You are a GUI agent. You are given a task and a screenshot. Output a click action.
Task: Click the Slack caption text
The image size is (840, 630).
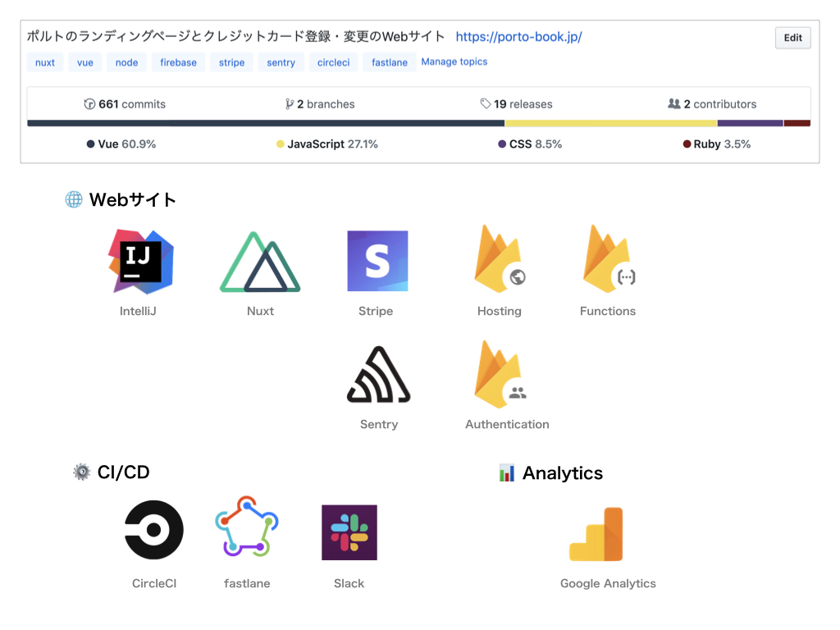pos(349,583)
